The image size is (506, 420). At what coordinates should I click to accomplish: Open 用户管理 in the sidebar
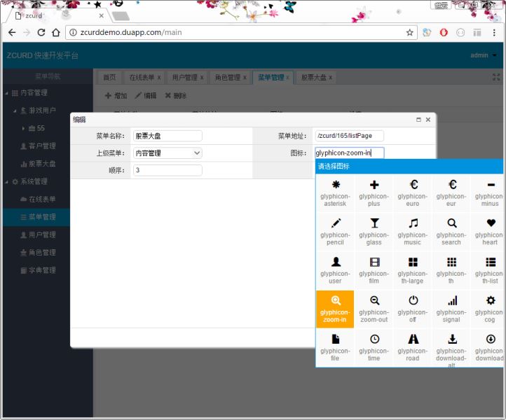click(38, 234)
